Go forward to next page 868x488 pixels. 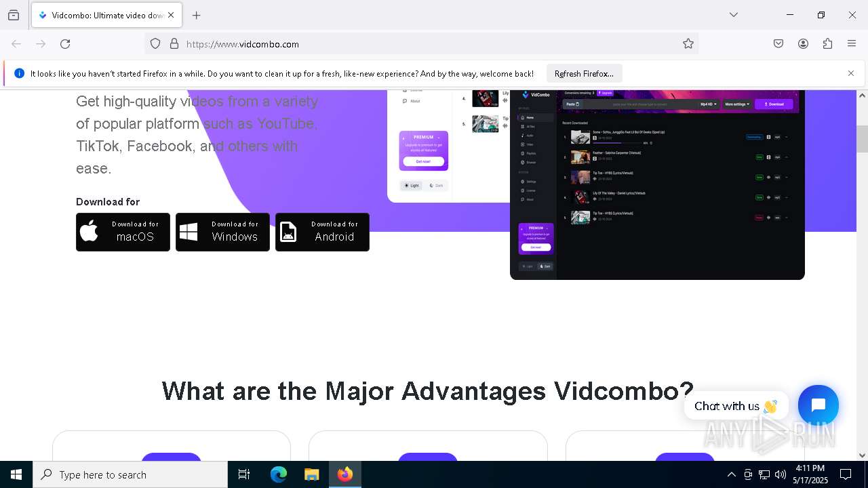click(x=41, y=44)
